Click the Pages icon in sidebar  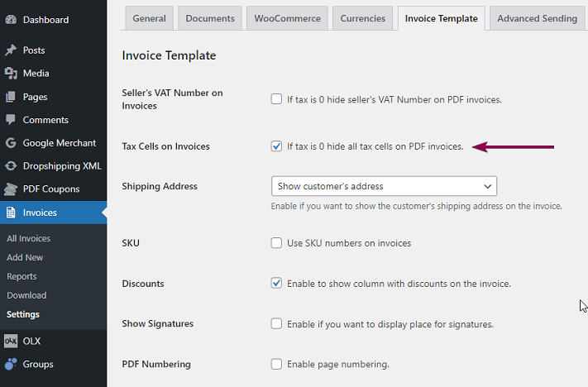11,97
